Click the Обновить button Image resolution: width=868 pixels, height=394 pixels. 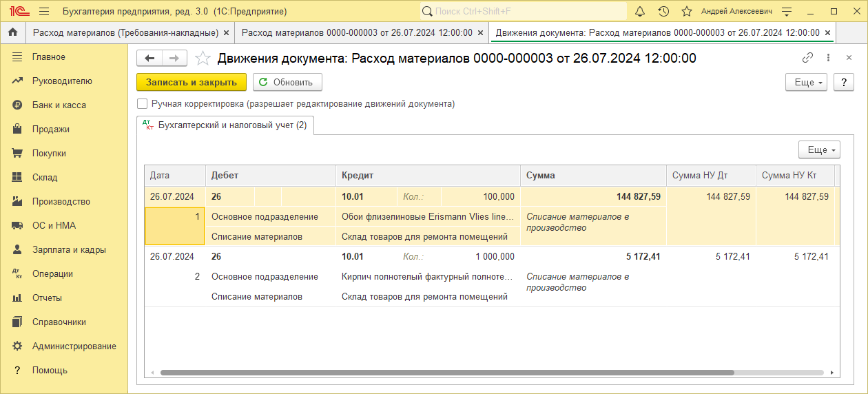pos(287,82)
